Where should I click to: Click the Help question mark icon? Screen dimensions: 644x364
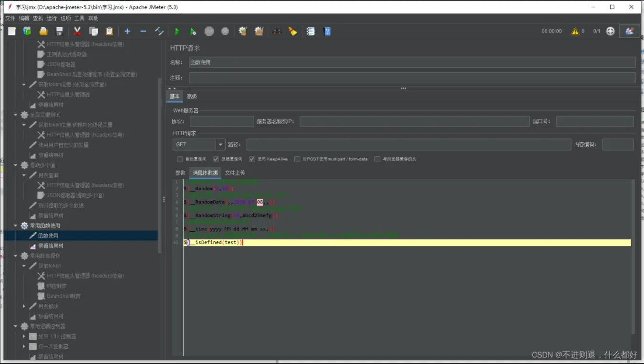point(327,31)
